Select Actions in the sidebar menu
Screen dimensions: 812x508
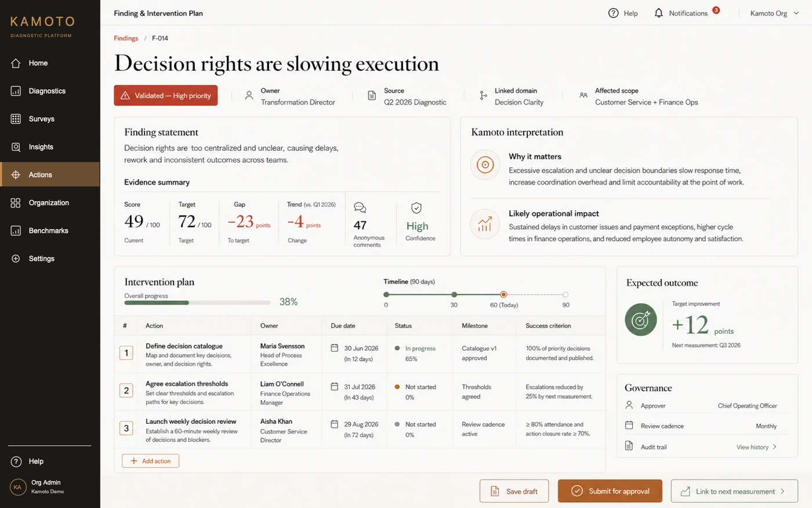pos(50,175)
